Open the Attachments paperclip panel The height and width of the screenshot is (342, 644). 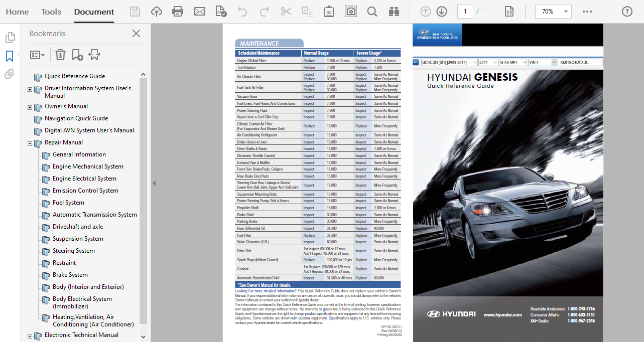pyautogui.click(x=9, y=74)
